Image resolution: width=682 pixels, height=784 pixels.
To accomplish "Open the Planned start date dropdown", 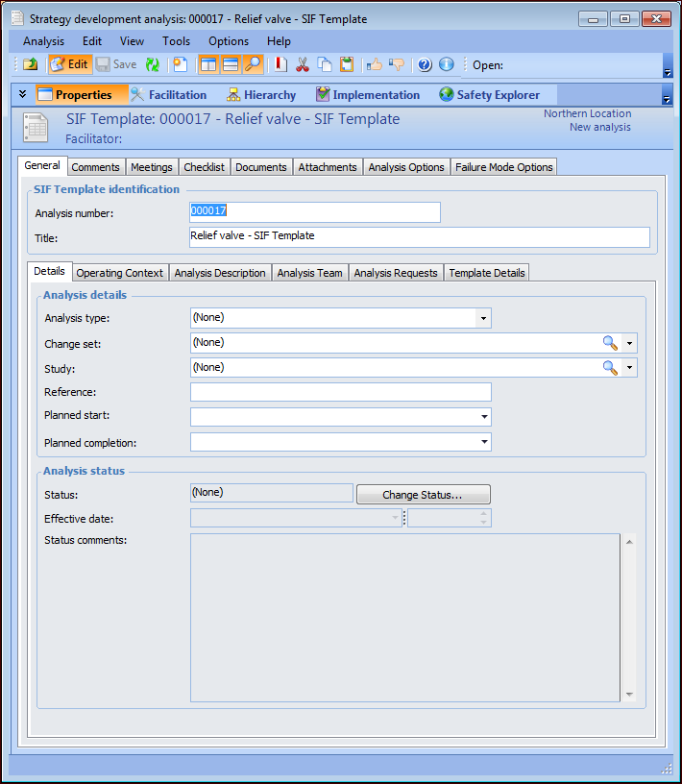I will [x=483, y=417].
